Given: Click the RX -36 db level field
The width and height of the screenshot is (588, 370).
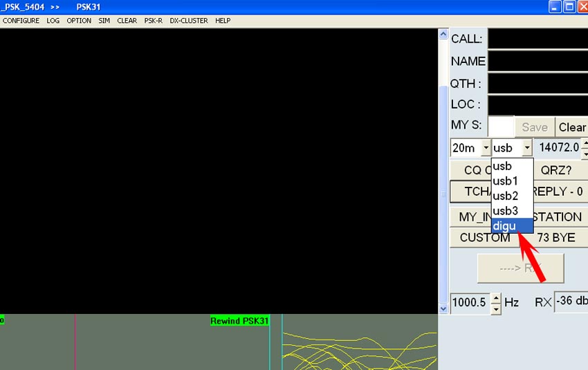Looking at the screenshot, I should coord(571,301).
